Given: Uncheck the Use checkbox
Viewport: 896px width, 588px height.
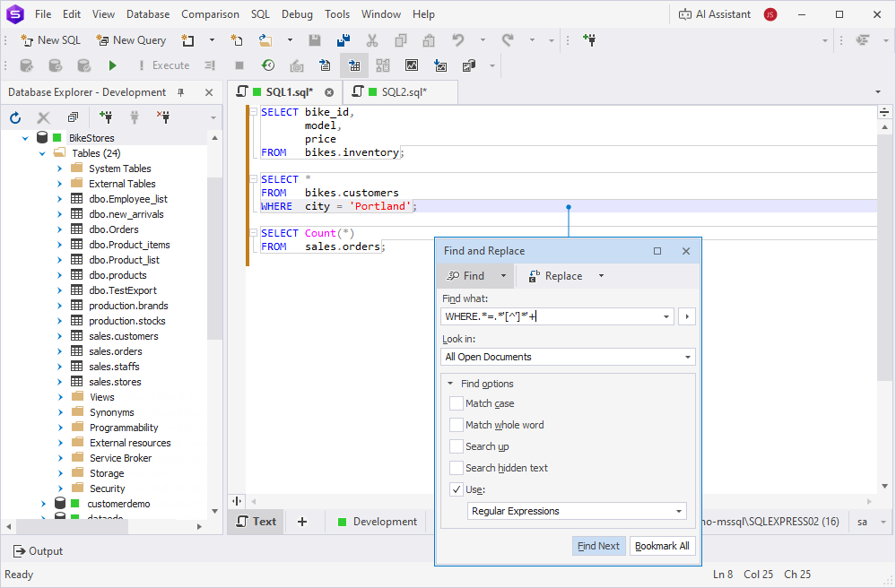Looking at the screenshot, I should pyautogui.click(x=457, y=489).
